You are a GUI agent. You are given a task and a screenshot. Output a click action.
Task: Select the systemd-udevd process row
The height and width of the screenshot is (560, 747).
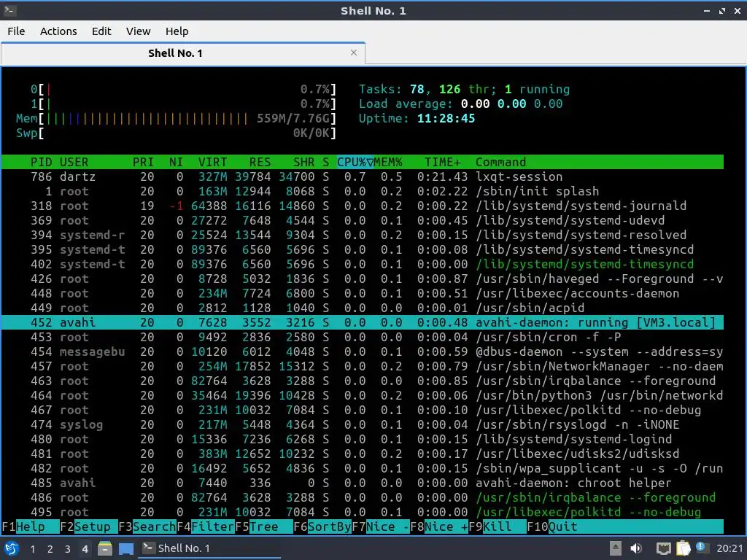point(363,220)
